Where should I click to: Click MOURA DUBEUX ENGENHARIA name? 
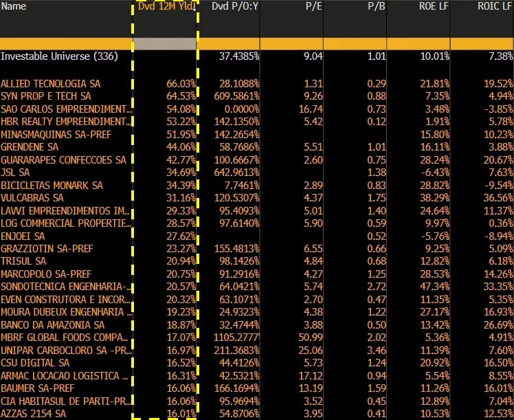pos(65,312)
